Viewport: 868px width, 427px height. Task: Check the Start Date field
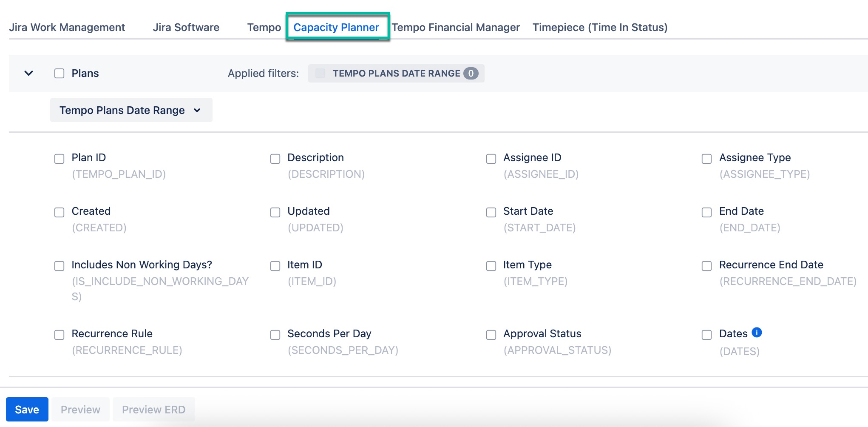pyautogui.click(x=491, y=212)
